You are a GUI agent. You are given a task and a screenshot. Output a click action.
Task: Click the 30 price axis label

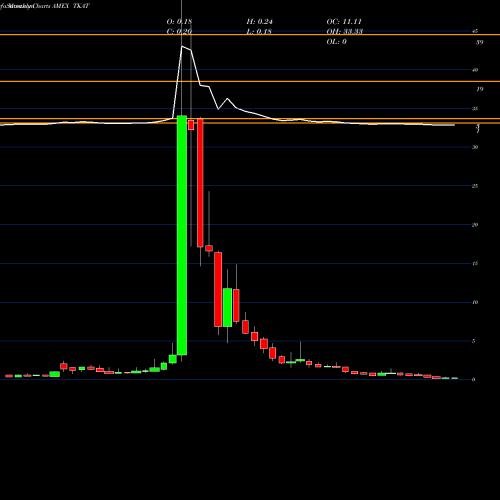[475, 147]
